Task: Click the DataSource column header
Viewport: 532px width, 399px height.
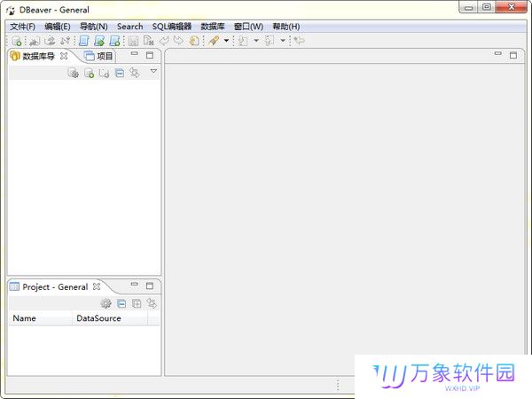Action: 110,318
